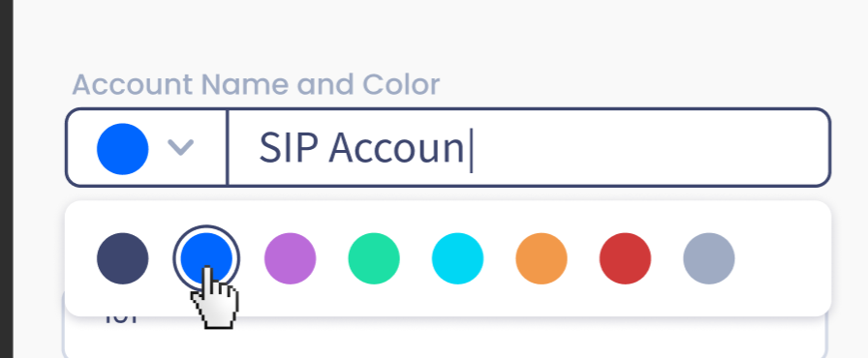Place cursor in blank end of name field
This screenshot has height=358, width=868.
[x=648, y=147]
